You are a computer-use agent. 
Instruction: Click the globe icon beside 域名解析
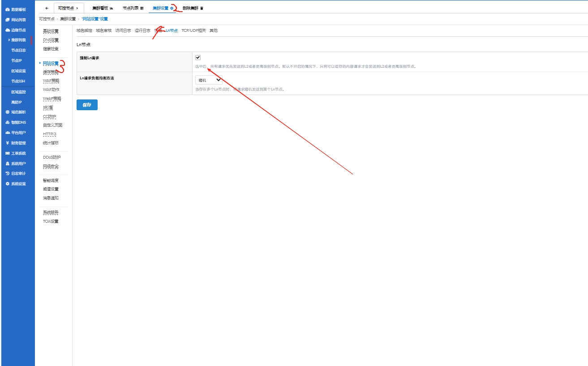[8, 112]
